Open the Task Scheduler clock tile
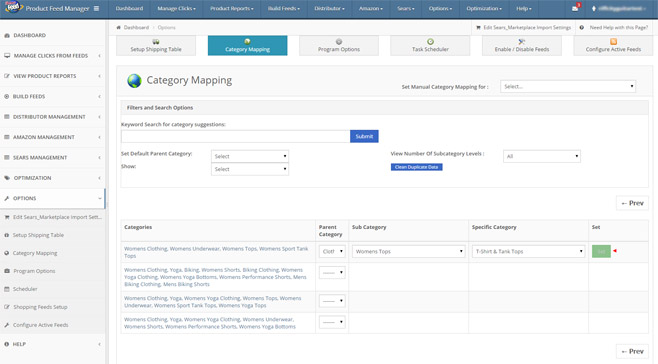Screen dimensions: 658x364 (430, 45)
